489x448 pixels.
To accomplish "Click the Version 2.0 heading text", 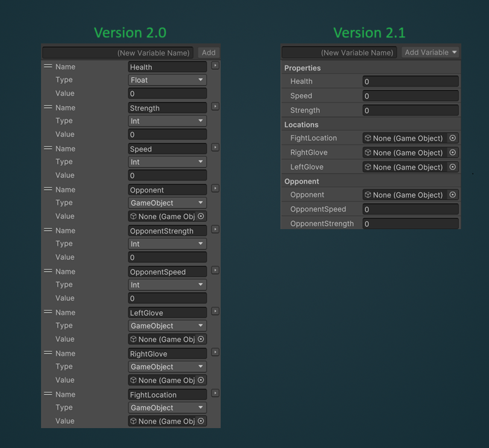I will click(130, 33).
